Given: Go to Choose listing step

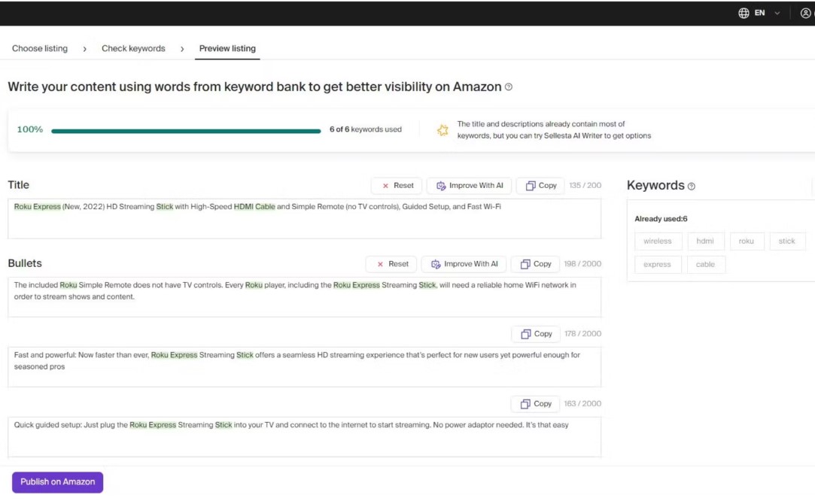Looking at the screenshot, I should tap(40, 48).
